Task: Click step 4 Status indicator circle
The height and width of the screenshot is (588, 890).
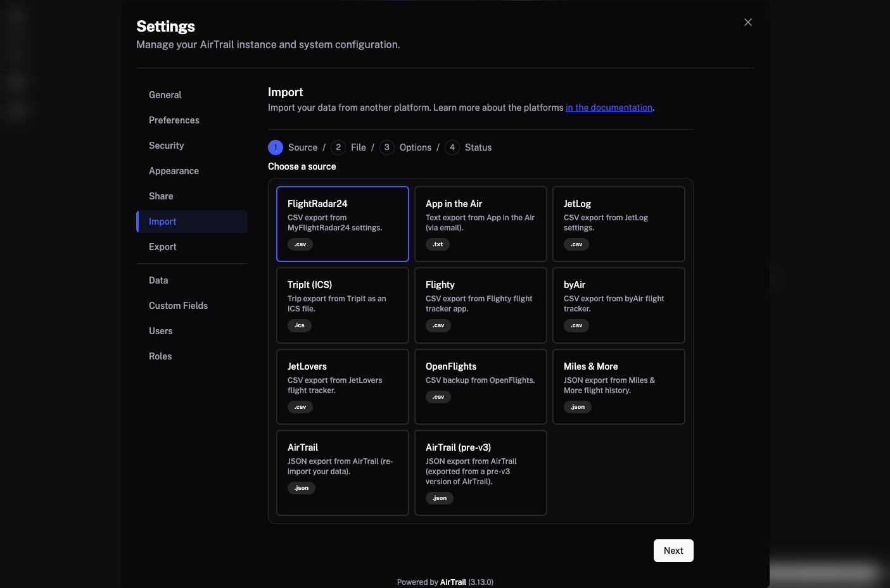Action: [x=452, y=147]
